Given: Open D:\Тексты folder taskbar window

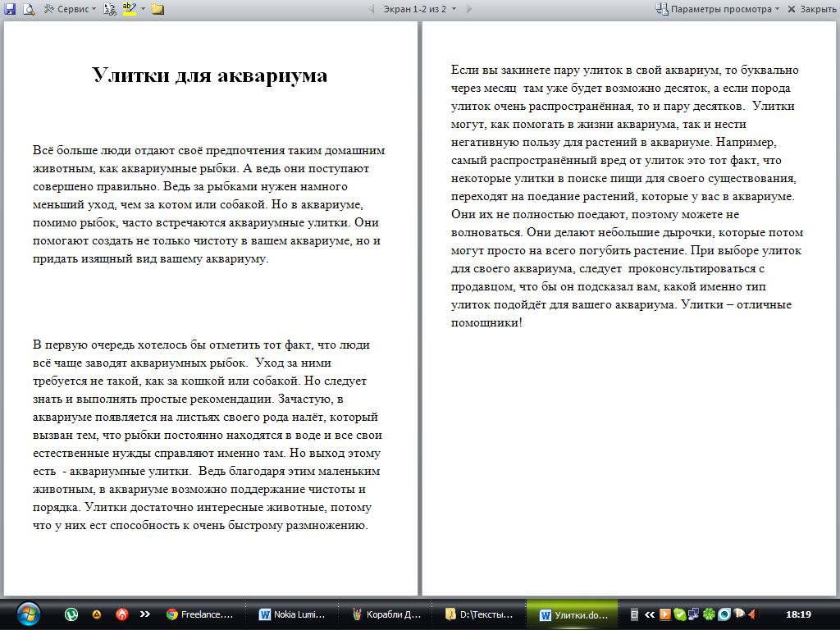Looking at the screenshot, I should (479, 614).
